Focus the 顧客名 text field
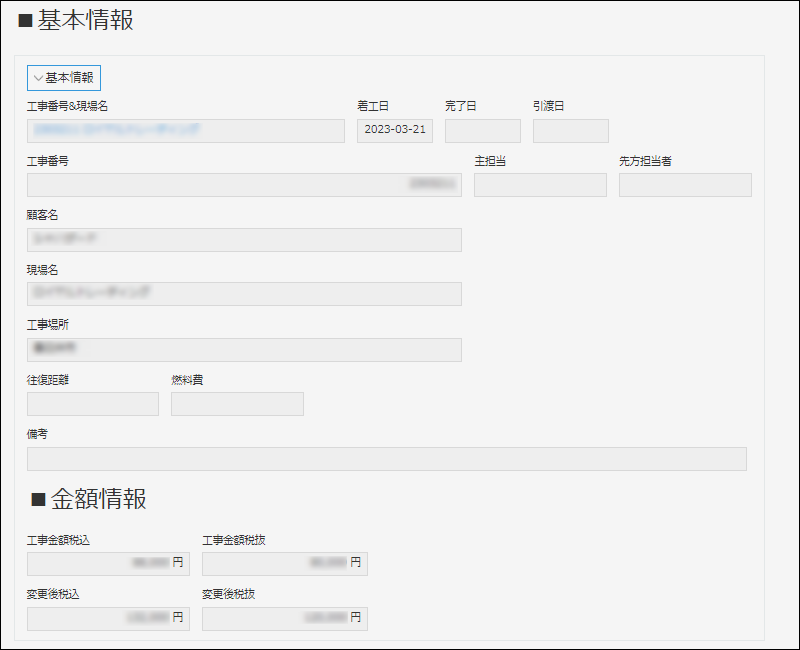The image size is (800, 650). point(244,240)
